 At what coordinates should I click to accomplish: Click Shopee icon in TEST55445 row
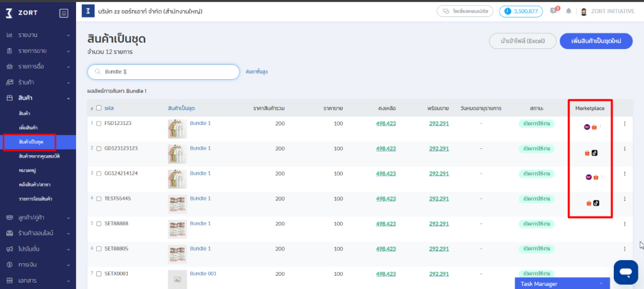(588, 203)
